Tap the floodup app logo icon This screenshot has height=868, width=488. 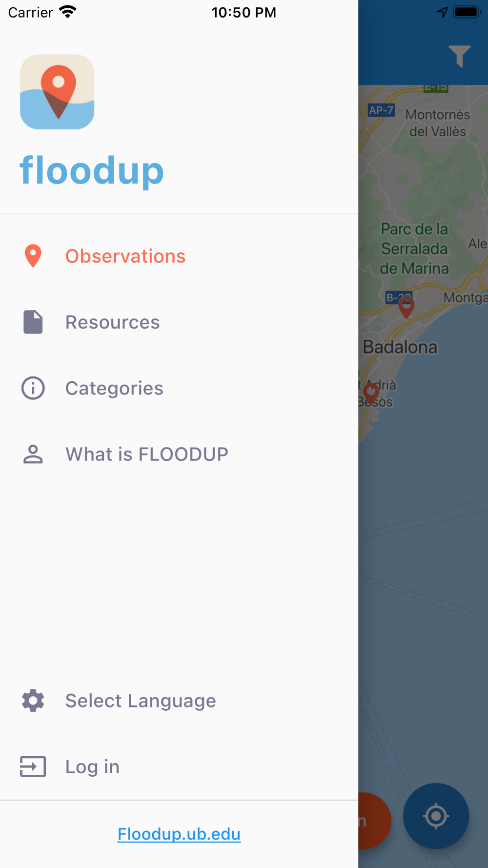click(57, 92)
